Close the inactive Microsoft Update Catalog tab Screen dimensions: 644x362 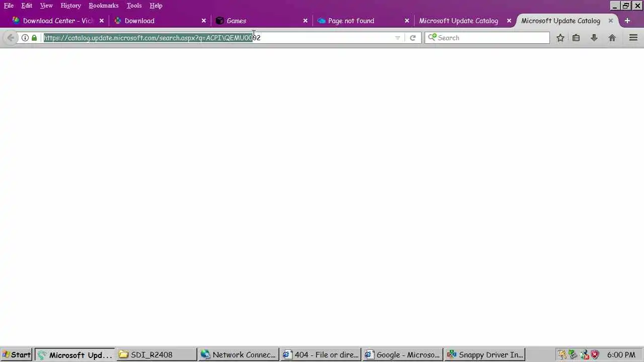pos(509,21)
